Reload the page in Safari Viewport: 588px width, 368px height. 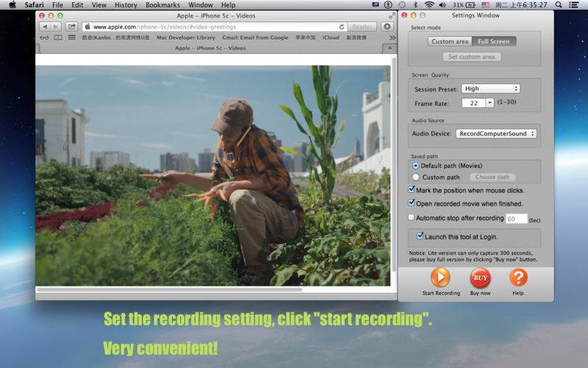342,26
